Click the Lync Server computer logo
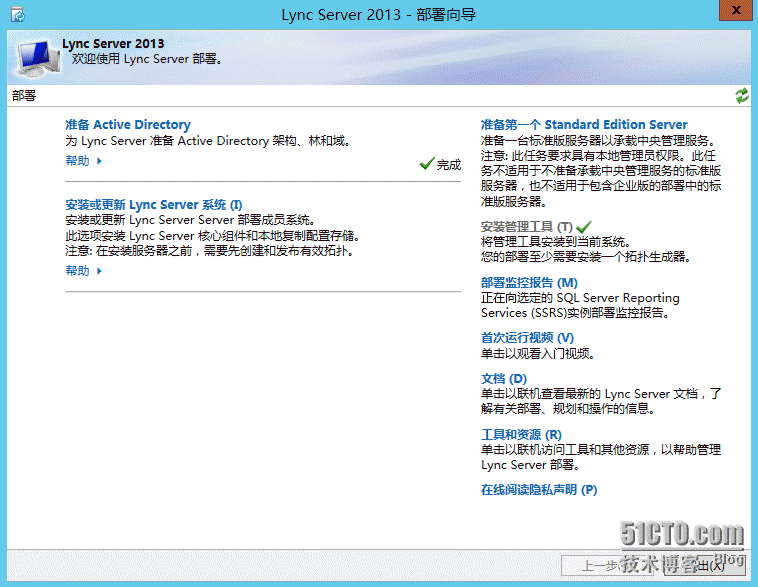 pos(38,58)
